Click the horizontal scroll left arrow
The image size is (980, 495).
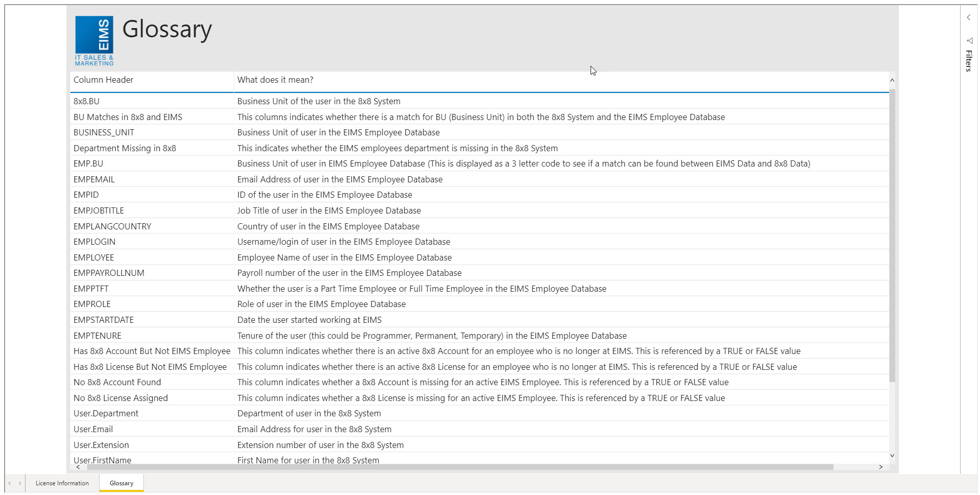tap(78, 467)
